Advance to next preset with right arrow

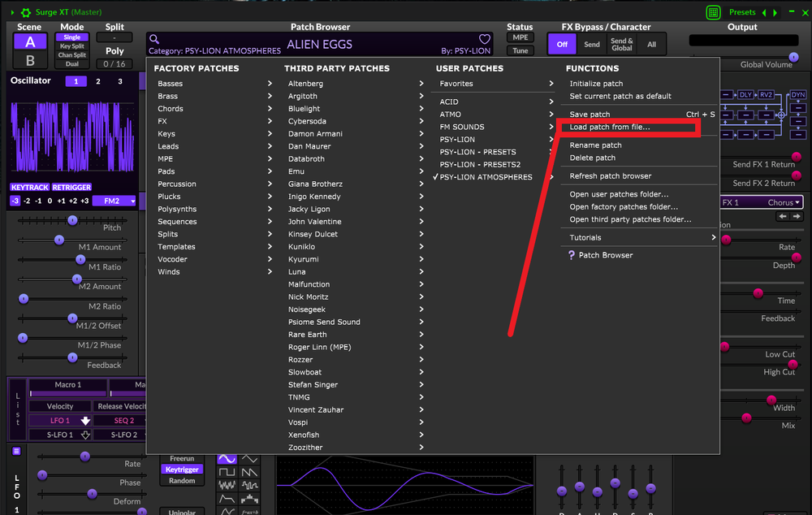[x=773, y=11]
